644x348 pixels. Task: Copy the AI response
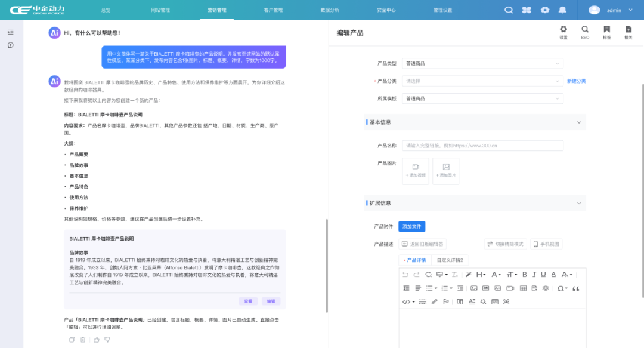pyautogui.click(x=72, y=340)
